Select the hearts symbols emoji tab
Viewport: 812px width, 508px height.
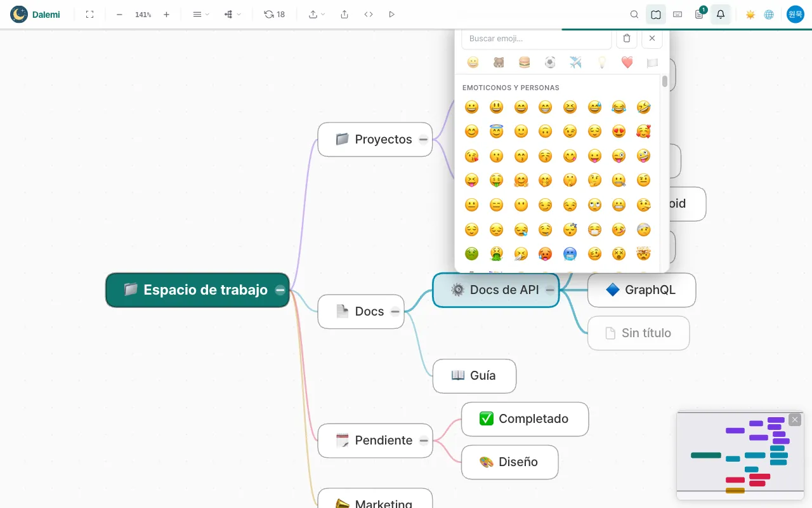point(627,62)
